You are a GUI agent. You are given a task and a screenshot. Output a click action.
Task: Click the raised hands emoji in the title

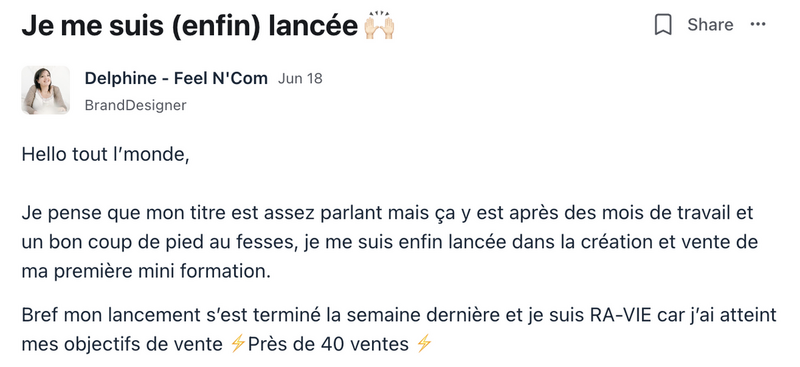379,27
